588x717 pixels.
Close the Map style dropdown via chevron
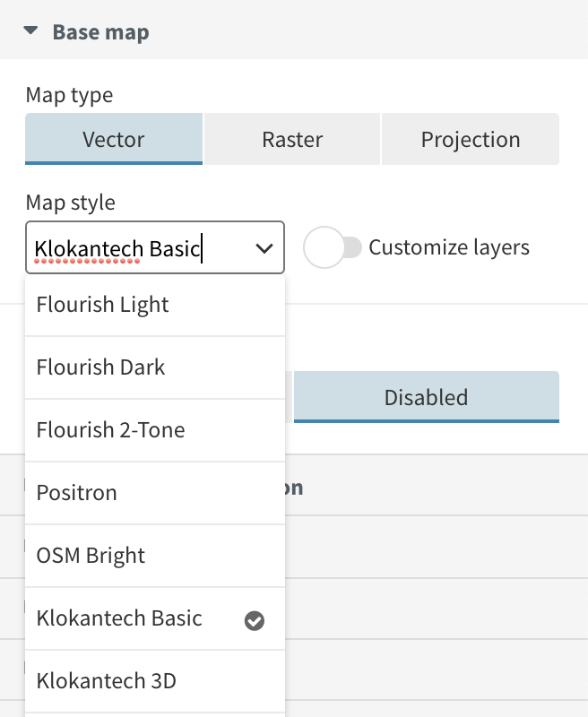(x=264, y=248)
